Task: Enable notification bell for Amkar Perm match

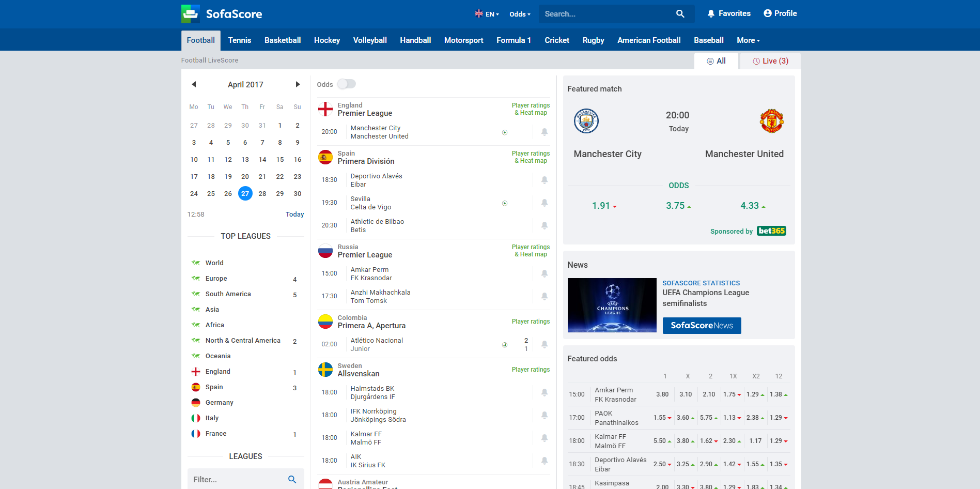Action: pos(544,274)
